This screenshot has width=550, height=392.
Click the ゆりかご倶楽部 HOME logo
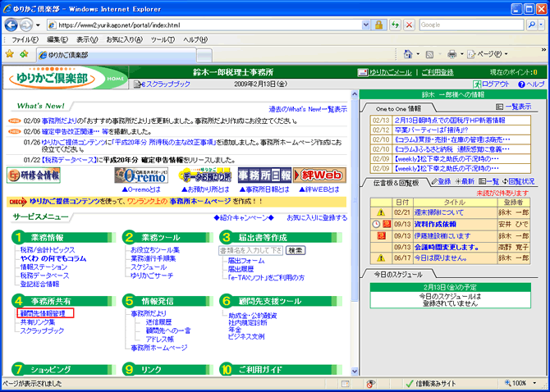[65, 78]
